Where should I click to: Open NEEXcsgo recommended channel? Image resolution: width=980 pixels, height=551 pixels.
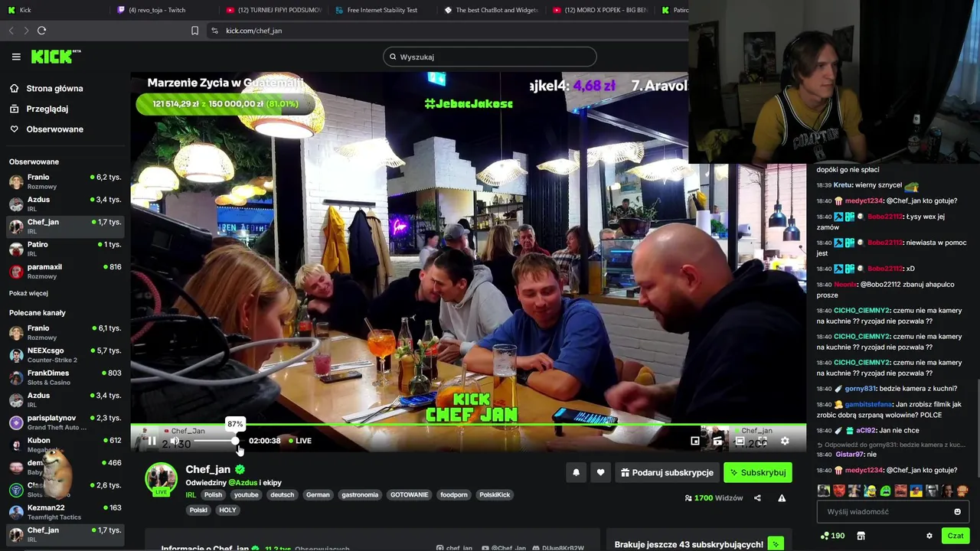click(x=65, y=355)
